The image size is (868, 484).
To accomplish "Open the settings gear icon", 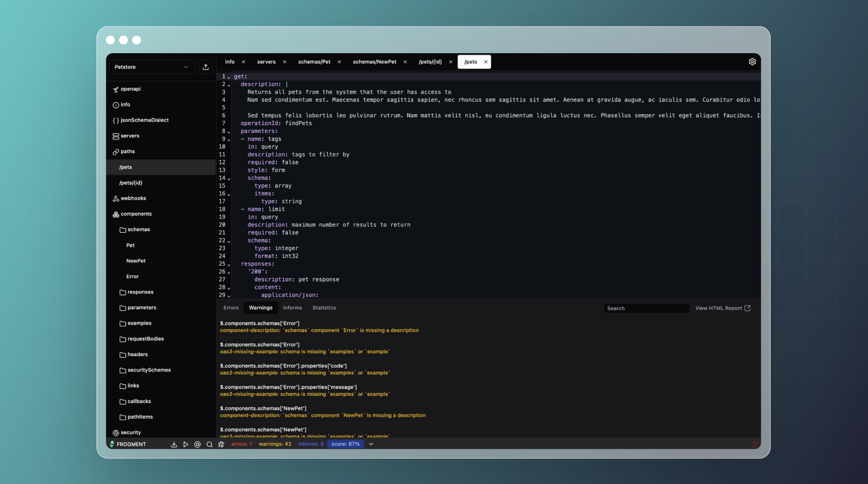I will 752,61.
